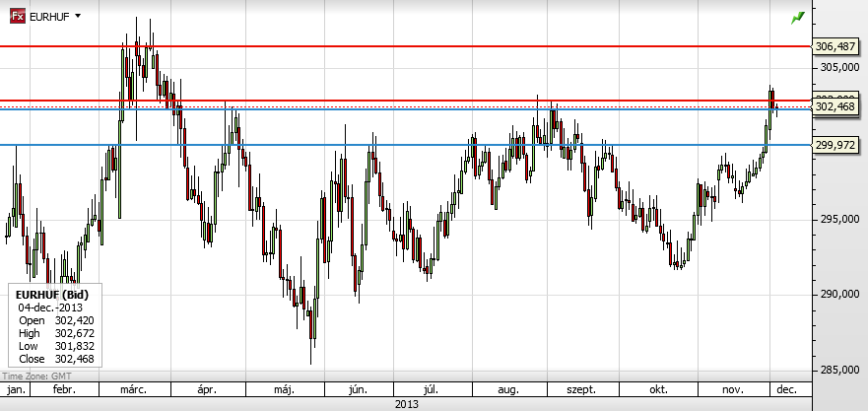
Task: Click the 'febr.' month on time axis
Action: pos(64,389)
